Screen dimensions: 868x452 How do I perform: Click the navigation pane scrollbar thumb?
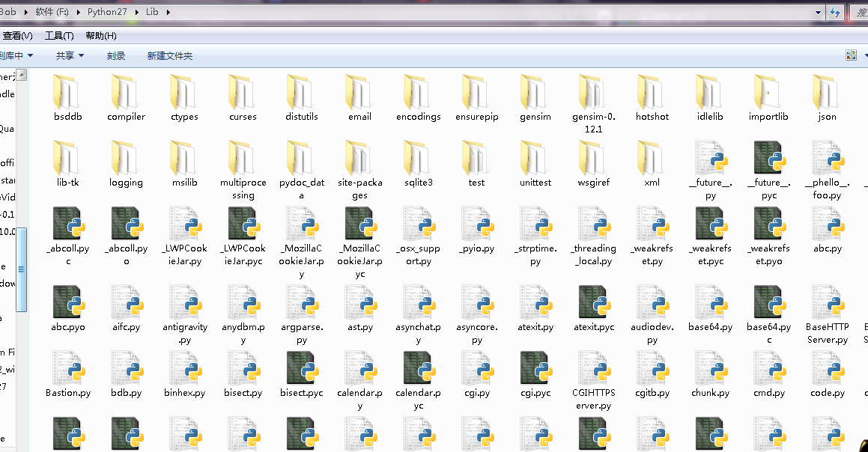point(22,269)
